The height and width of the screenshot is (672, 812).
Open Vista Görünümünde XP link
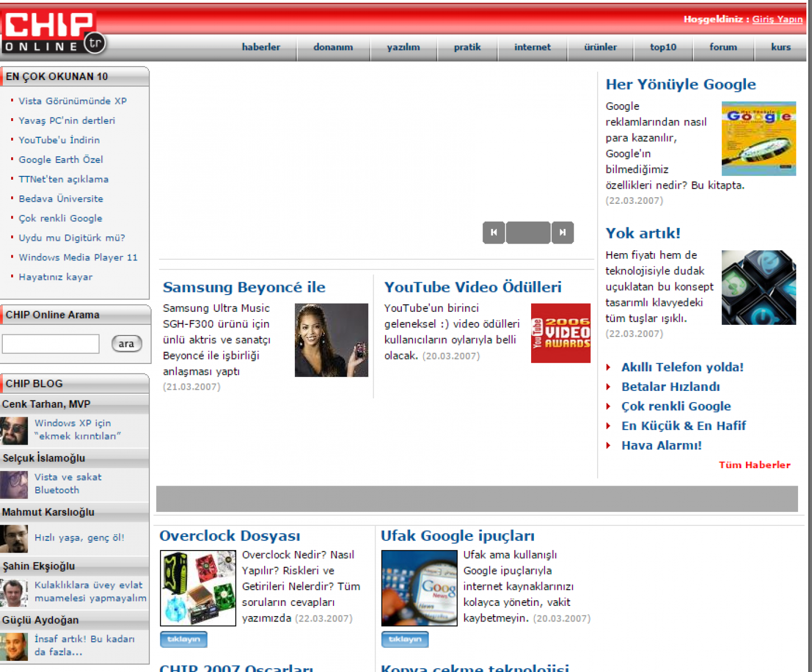(73, 101)
